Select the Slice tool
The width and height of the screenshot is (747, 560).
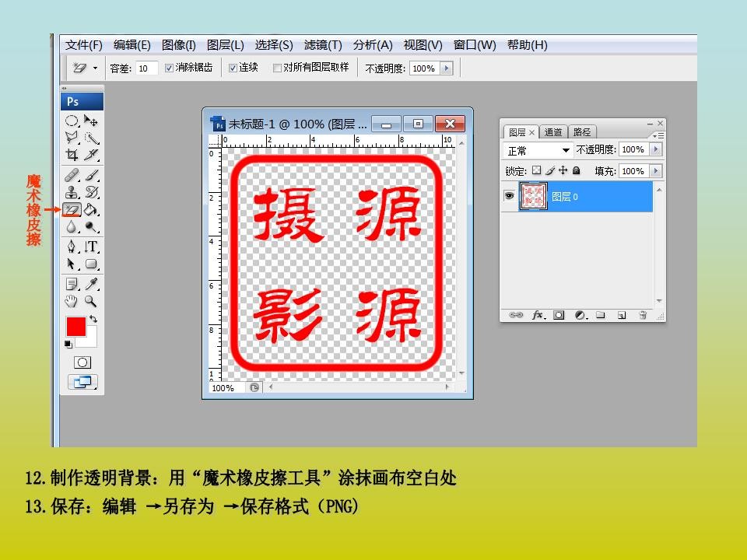click(x=91, y=155)
